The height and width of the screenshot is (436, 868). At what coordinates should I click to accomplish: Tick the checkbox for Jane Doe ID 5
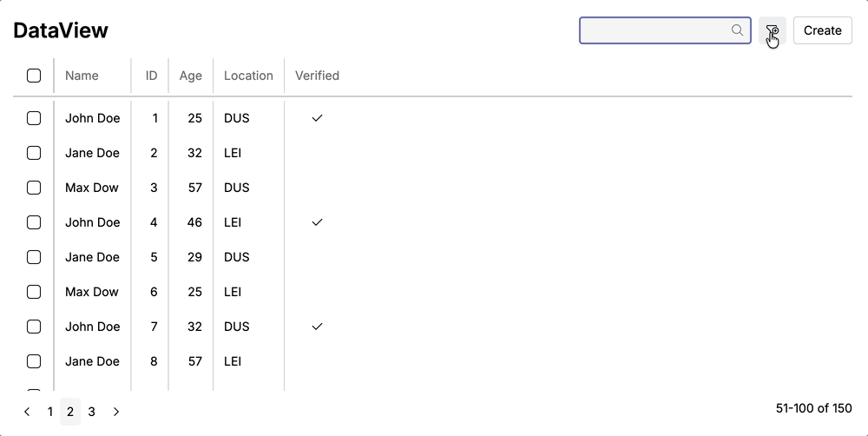[x=34, y=257]
